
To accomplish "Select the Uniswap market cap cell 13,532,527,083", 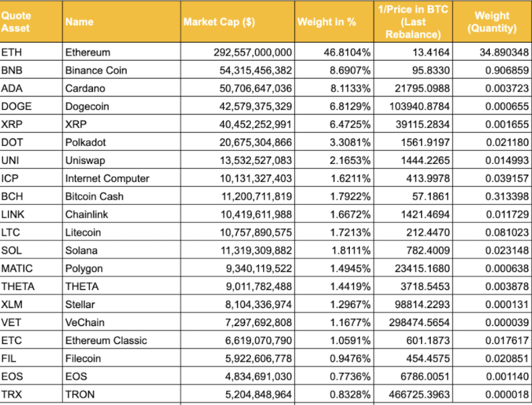I will (256, 161).
